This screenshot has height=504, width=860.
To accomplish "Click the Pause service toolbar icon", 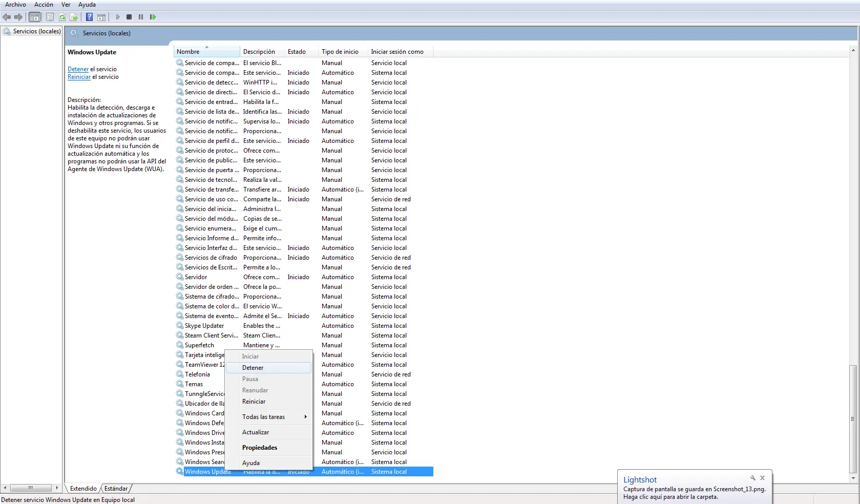I will 141,17.
